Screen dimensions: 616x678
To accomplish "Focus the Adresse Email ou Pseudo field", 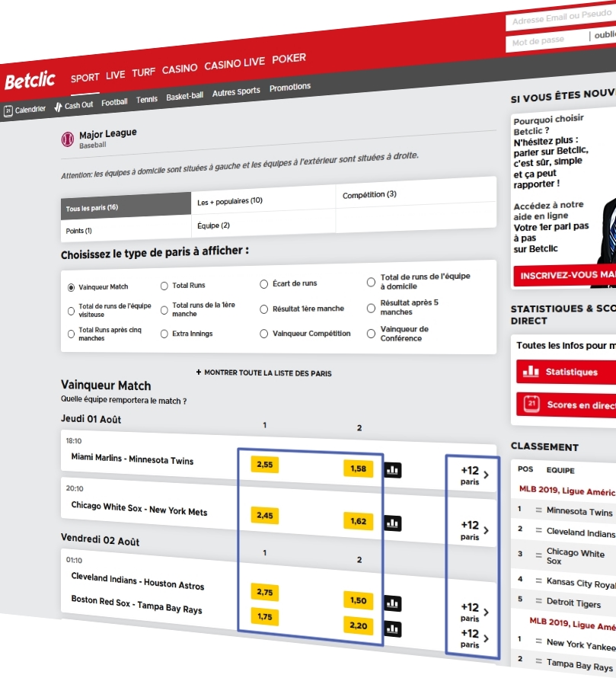I will click(560, 18).
